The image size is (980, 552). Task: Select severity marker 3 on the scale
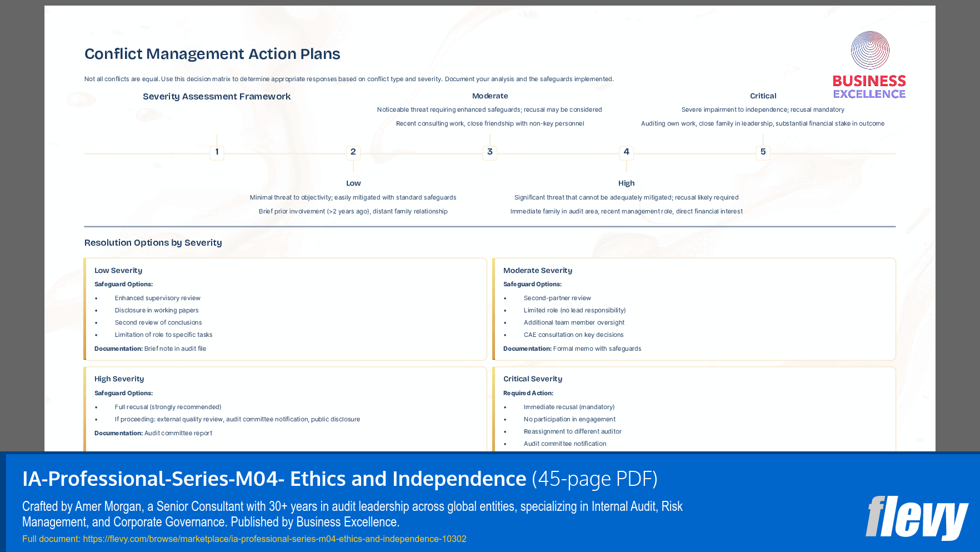pos(489,152)
